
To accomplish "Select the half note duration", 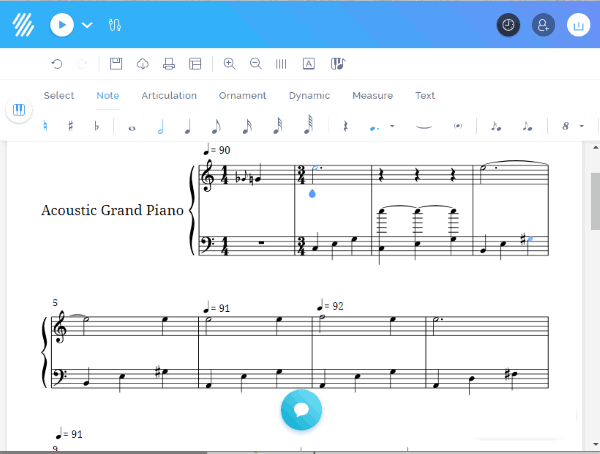I will [160, 127].
